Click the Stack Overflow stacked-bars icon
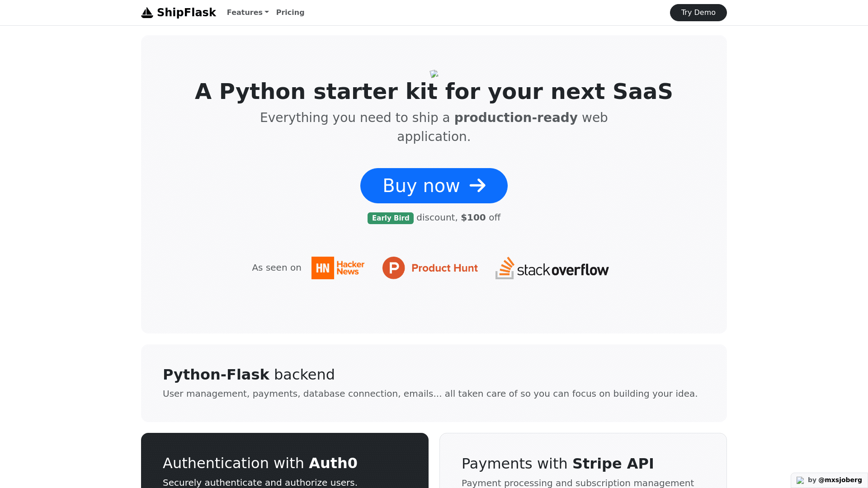868x488 pixels. [x=505, y=268]
